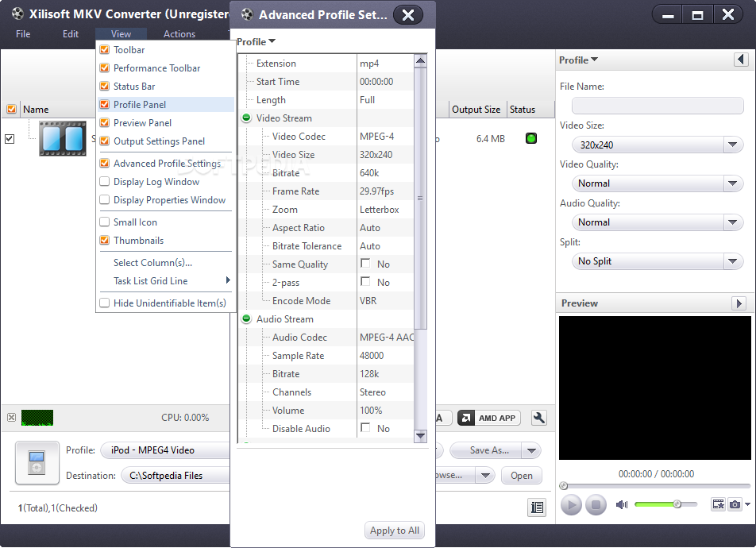
Task: Click the Destination path field
Action: click(x=175, y=476)
